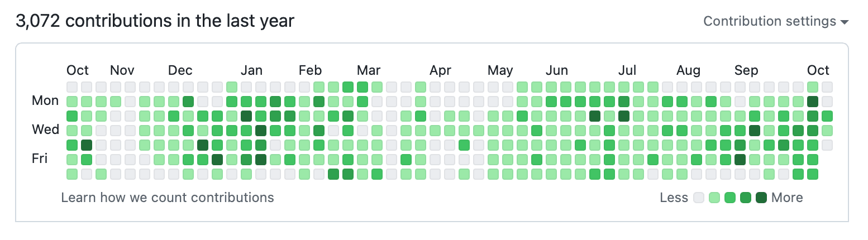
Task: Click the Apr month label
Action: click(440, 70)
